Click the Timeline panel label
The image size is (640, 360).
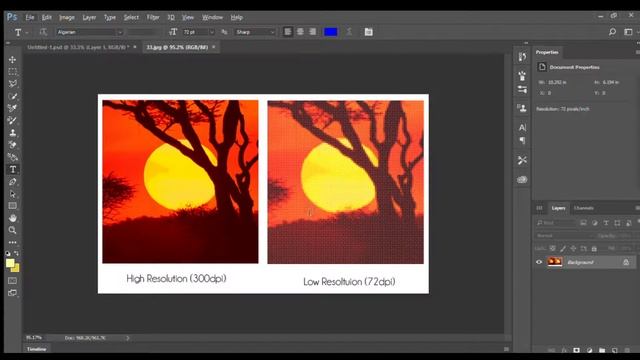pos(37,349)
